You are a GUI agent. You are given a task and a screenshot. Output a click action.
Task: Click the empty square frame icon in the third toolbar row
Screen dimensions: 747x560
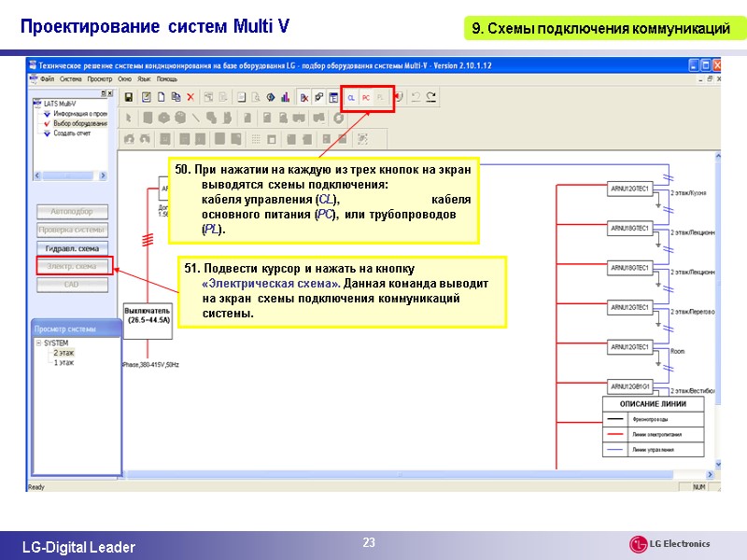(x=272, y=139)
